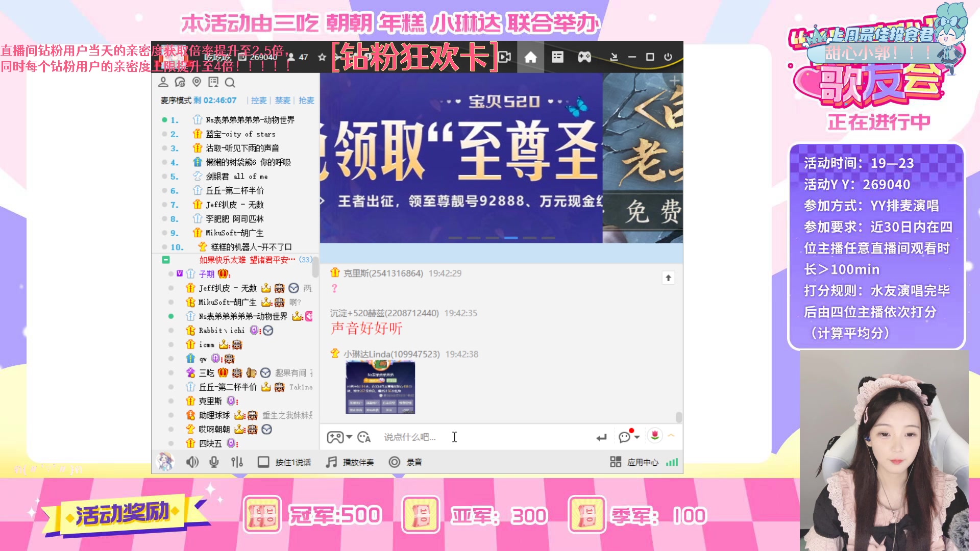Image resolution: width=980 pixels, height=551 pixels.
Task: Toggle the 按住1说话 checkbox
Action: click(263, 462)
